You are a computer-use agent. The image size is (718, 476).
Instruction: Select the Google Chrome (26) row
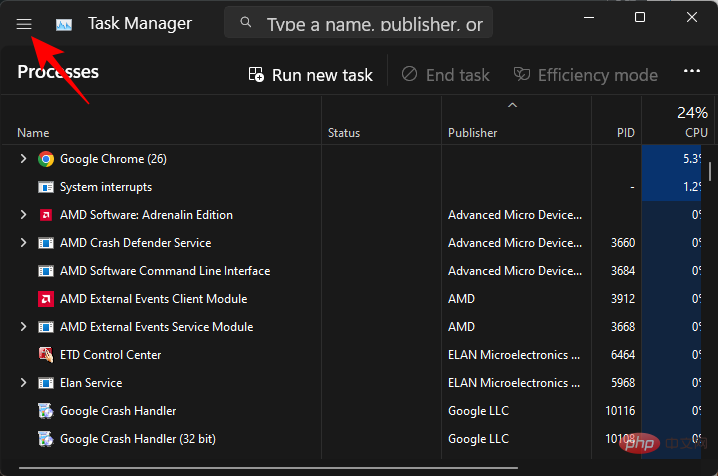pyautogui.click(x=352, y=159)
